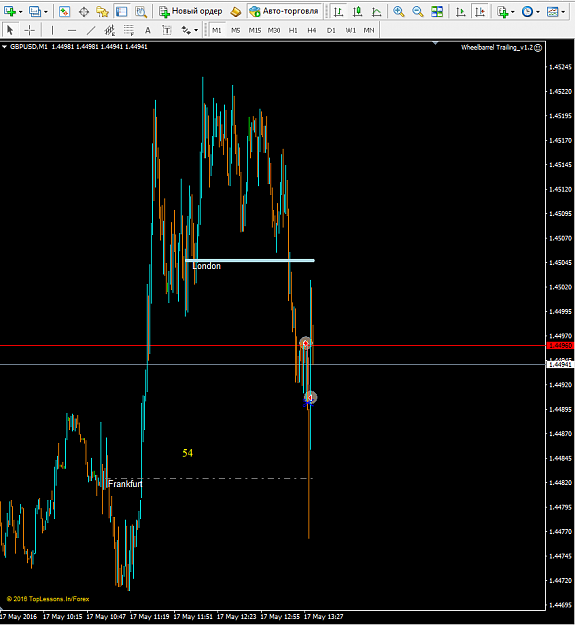Click the upper trade marker on red line
Viewport: 575px width, 625px height.
point(305,343)
